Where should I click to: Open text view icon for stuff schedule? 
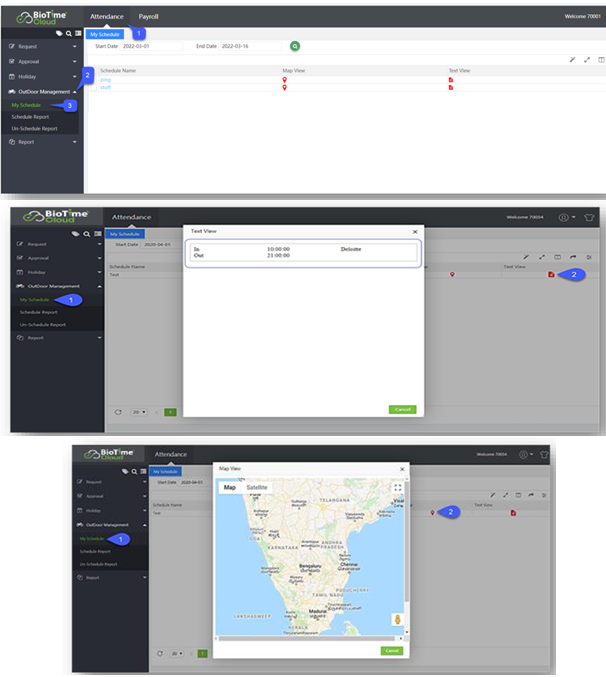click(450, 88)
